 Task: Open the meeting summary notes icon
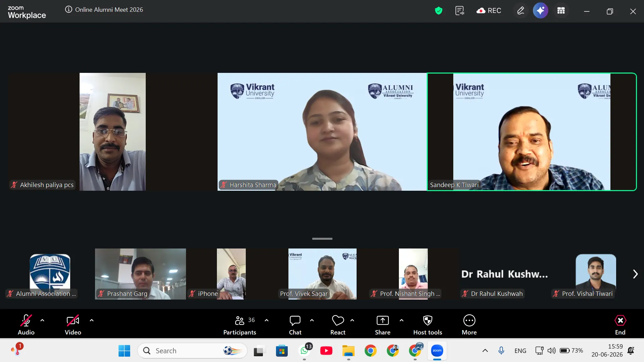pyautogui.click(x=460, y=11)
